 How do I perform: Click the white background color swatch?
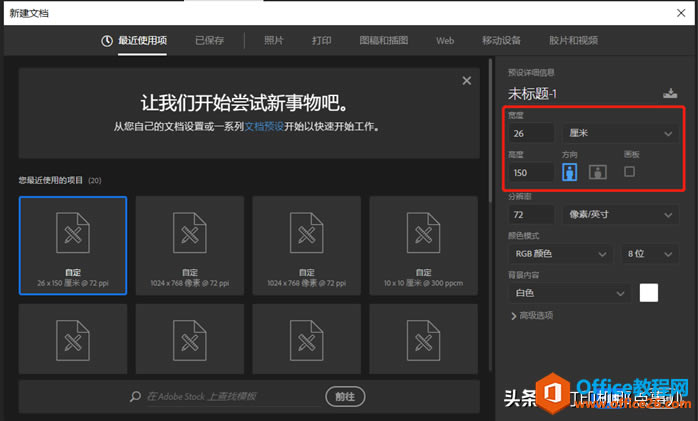pos(649,293)
